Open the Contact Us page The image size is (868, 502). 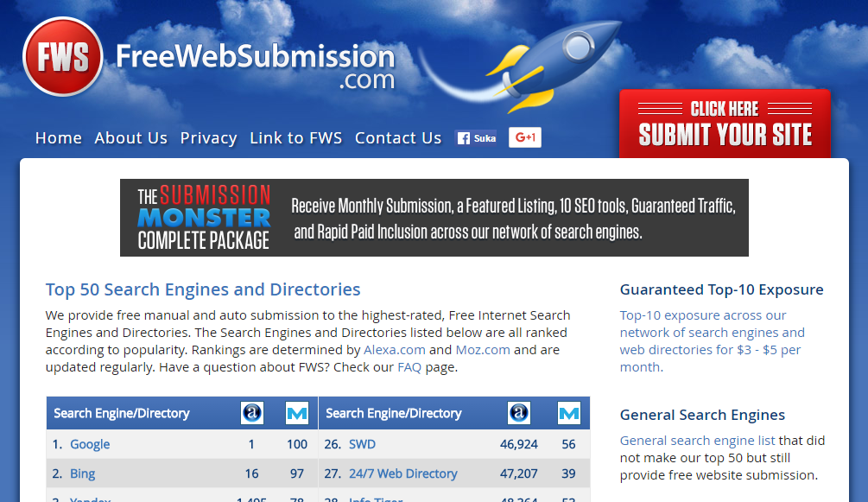tap(398, 138)
